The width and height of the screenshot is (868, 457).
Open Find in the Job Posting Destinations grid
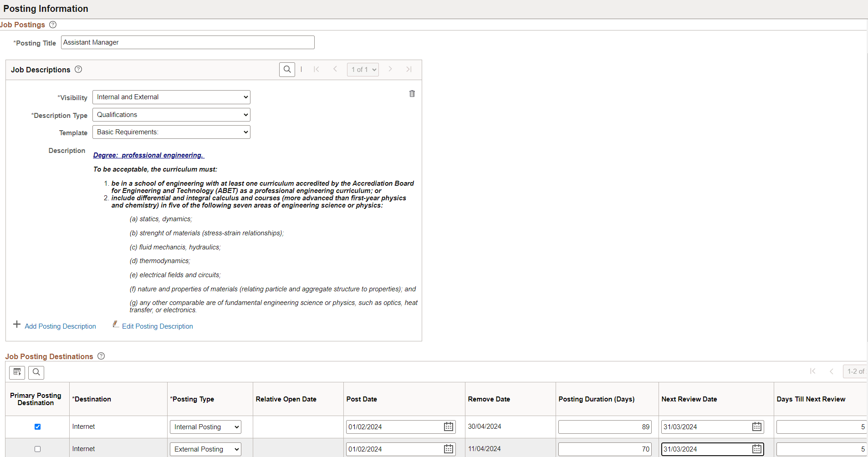click(36, 372)
